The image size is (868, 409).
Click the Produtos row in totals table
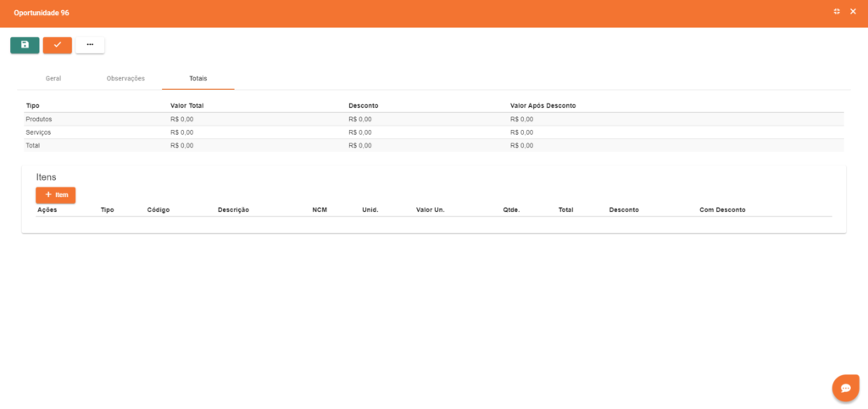[x=39, y=120]
